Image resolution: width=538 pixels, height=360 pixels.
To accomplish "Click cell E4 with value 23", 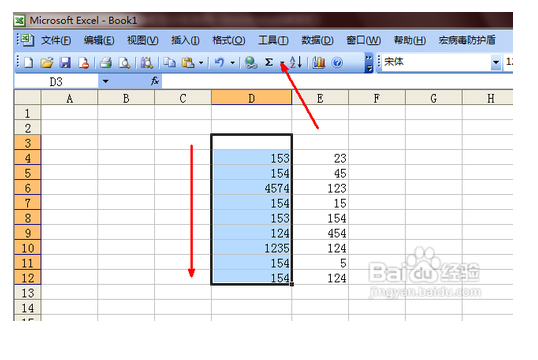I will pos(320,158).
